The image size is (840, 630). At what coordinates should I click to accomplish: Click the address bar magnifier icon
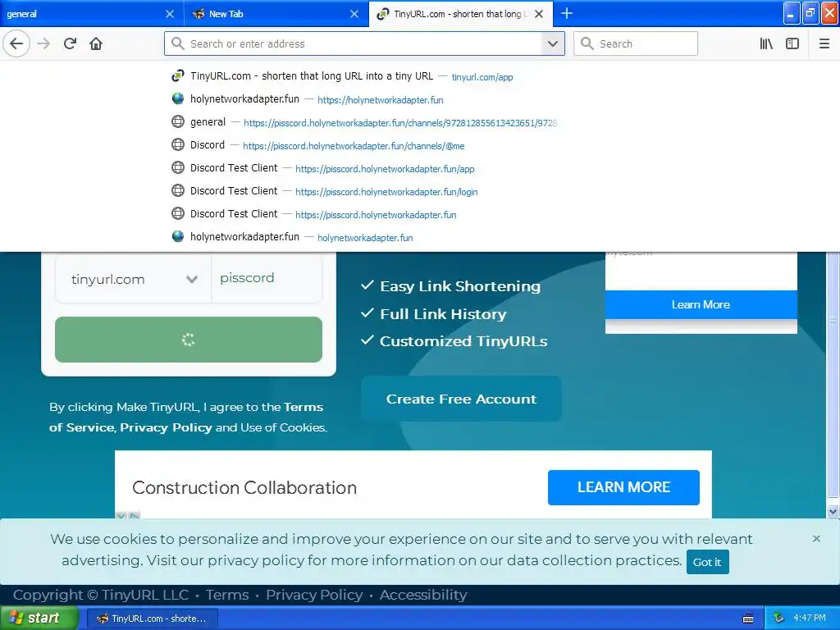[x=178, y=43]
